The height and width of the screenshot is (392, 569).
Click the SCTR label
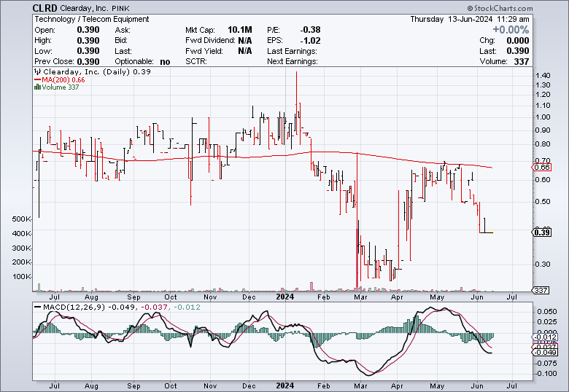[196, 62]
